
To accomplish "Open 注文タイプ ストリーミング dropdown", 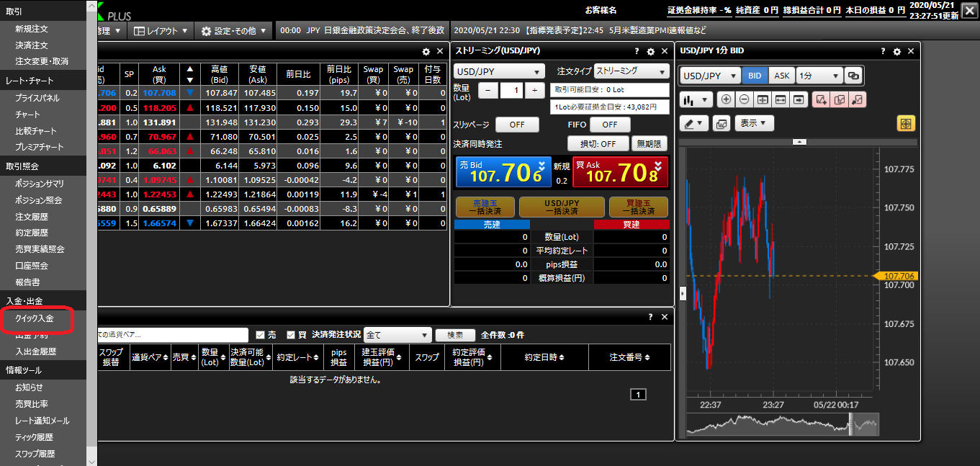I will 631,71.
